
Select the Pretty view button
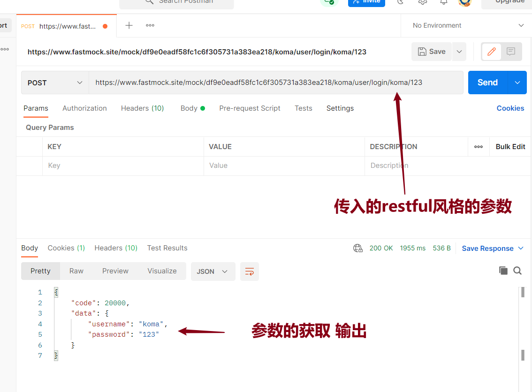coord(40,271)
